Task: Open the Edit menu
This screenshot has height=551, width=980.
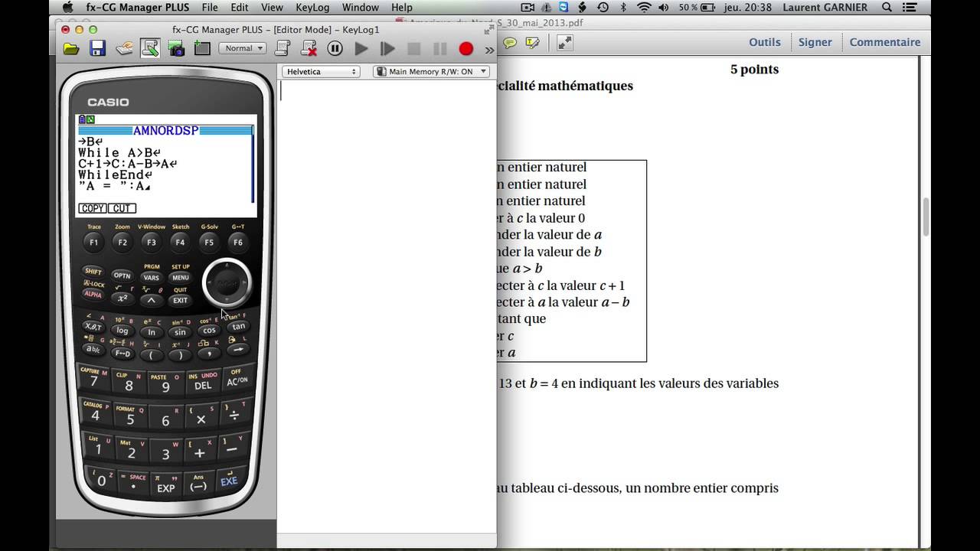Action: (x=240, y=8)
